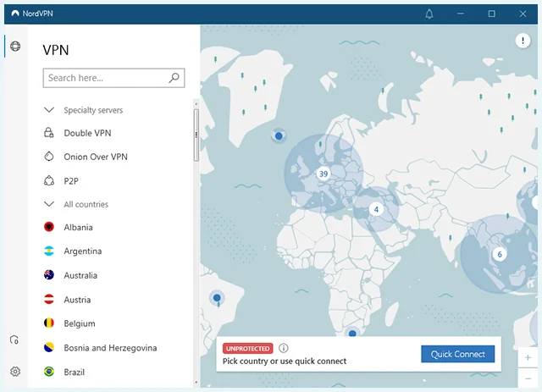Select Brazil in the country list

(x=74, y=372)
